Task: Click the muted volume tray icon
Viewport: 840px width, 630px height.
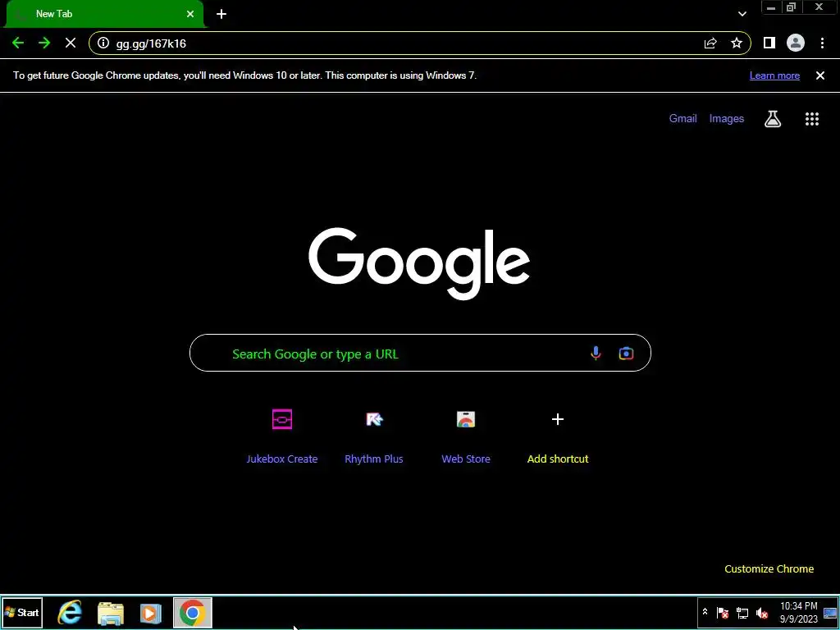Action: [761, 613]
